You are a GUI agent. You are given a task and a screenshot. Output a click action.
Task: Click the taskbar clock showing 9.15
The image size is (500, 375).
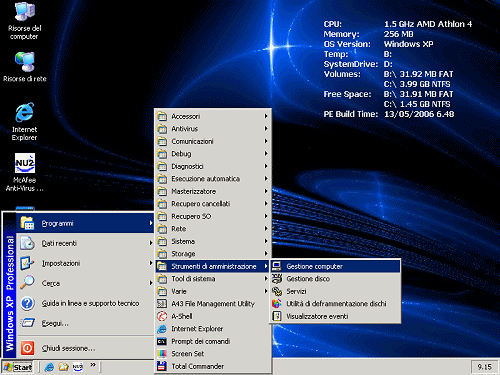484,367
